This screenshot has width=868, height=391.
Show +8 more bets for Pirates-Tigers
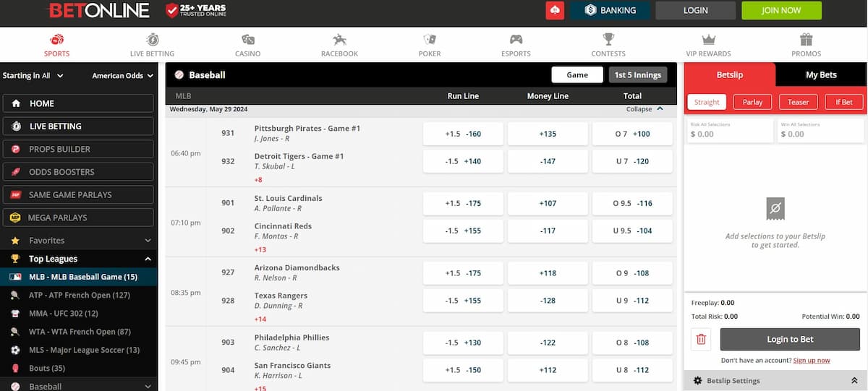pyautogui.click(x=258, y=179)
